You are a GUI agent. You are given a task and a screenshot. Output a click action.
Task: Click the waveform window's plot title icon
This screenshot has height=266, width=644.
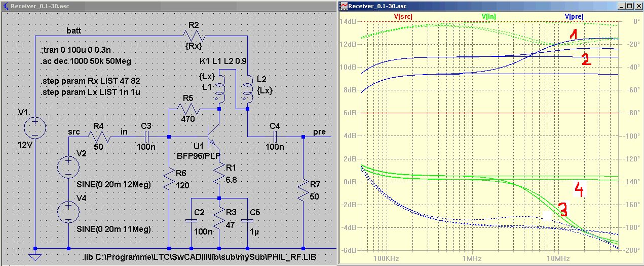[344, 6]
